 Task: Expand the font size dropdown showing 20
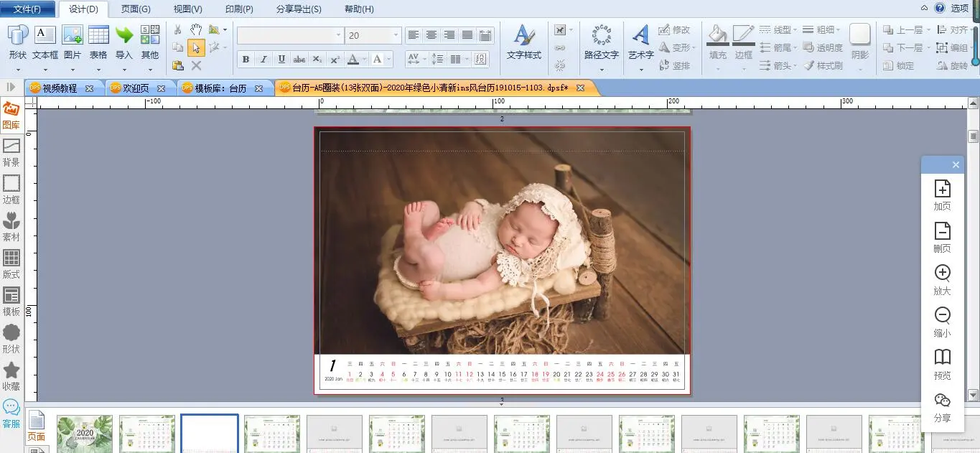tap(396, 35)
